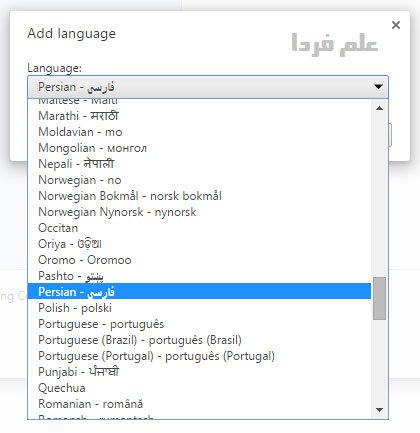Click the list scroll down arrow
420x433 pixels.
click(x=379, y=410)
